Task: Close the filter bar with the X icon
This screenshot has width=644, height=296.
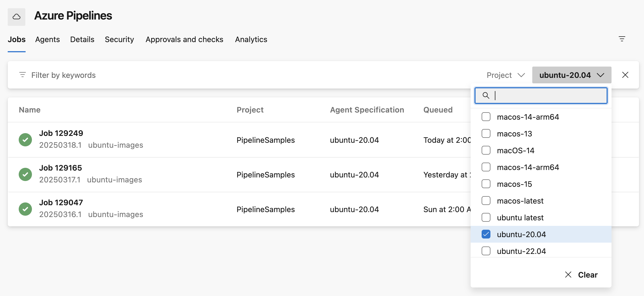Action: coord(625,75)
